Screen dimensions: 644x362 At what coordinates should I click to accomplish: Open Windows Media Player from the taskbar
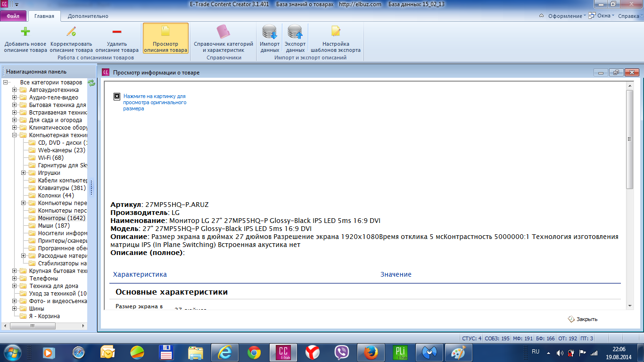click(x=48, y=353)
